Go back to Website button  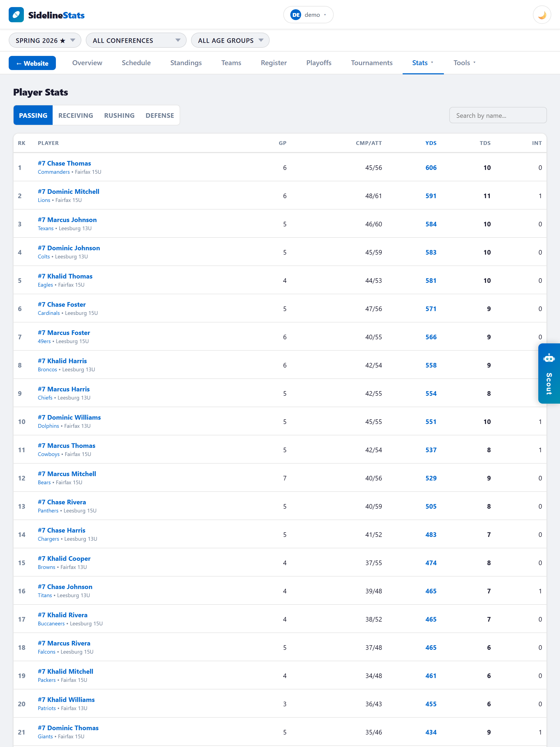pyautogui.click(x=32, y=63)
